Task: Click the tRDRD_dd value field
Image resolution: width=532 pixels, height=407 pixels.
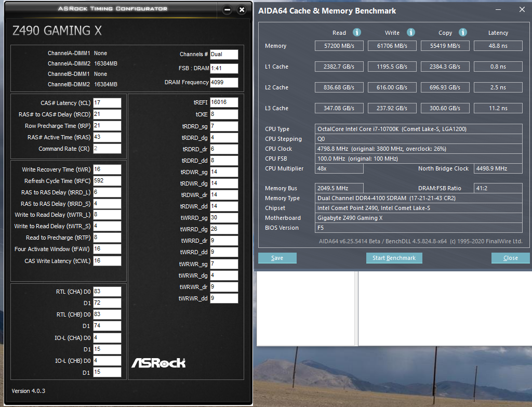Action: (x=224, y=161)
